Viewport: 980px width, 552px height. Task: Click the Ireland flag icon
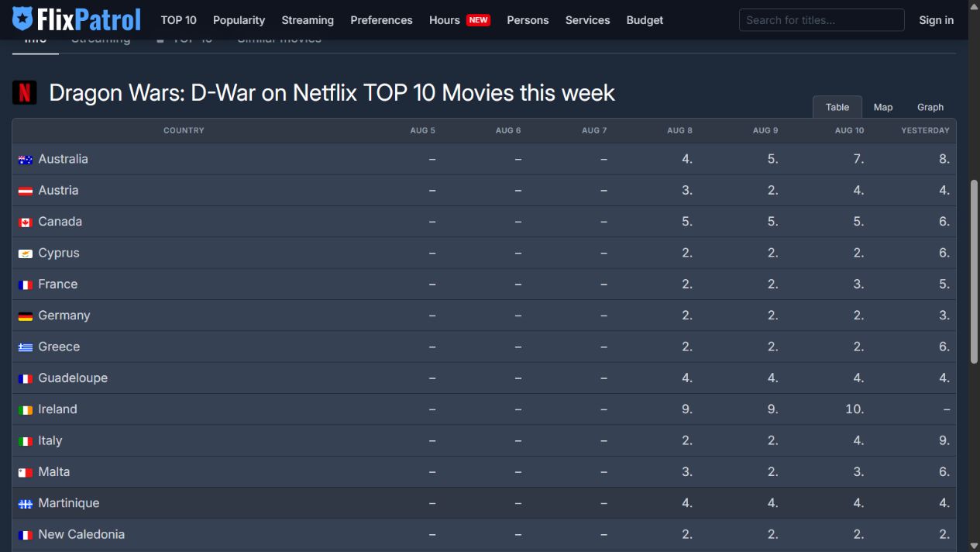26,409
